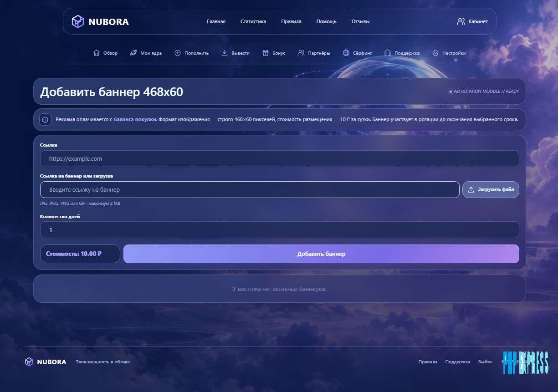This screenshot has height=392, width=558.
Task: Click the plus-circle Пополнить icon
Action: pyautogui.click(x=178, y=53)
